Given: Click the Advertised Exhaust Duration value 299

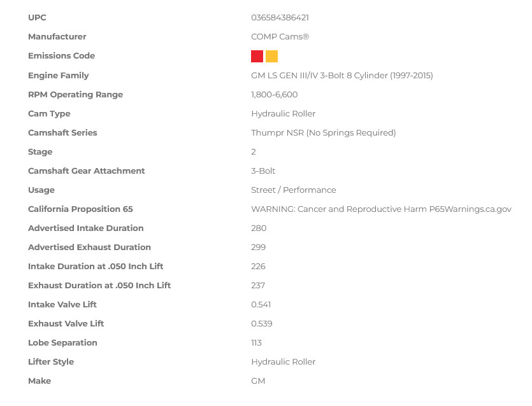Looking at the screenshot, I should pyautogui.click(x=258, y=247).
